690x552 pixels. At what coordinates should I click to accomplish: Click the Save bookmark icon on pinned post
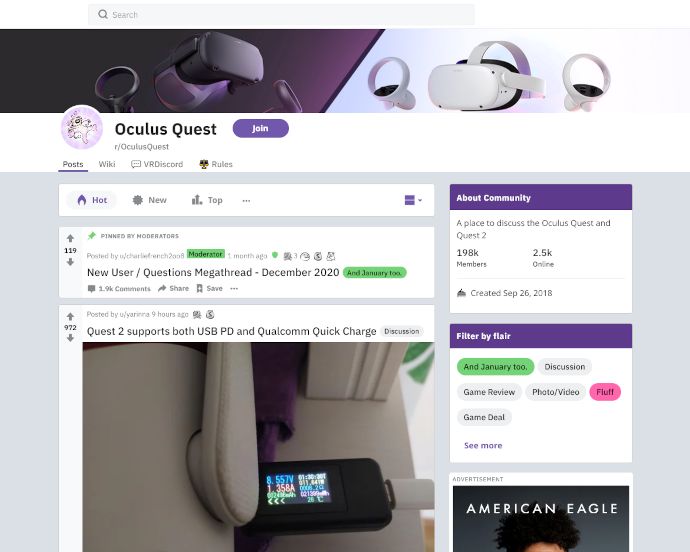point(199,288)
